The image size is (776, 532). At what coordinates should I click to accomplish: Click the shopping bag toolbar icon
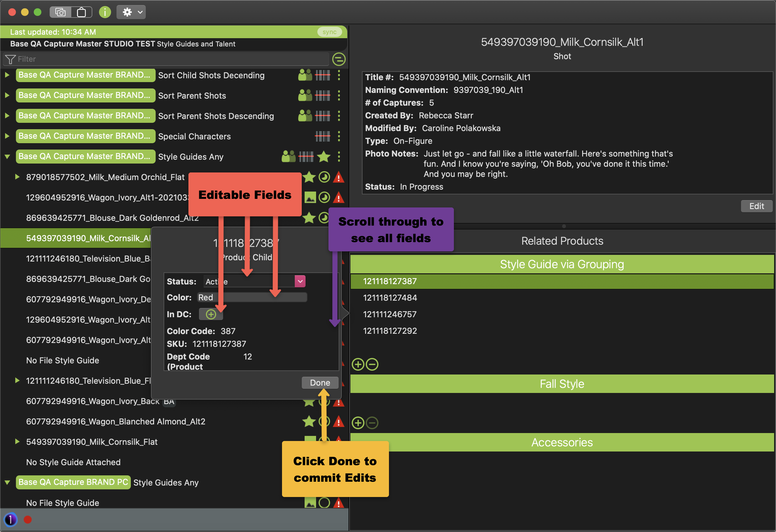pyautogui.click(x=81, y=12)
